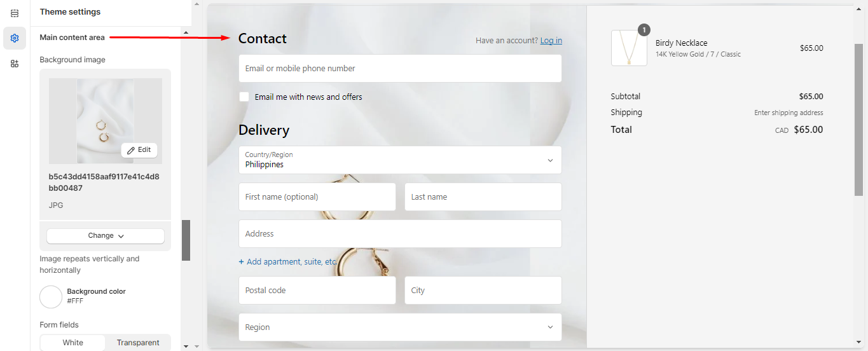The image size is (868, 351).
Task: Click Add apartment, suite, etc. link
Action: click(x=287, y=262)
